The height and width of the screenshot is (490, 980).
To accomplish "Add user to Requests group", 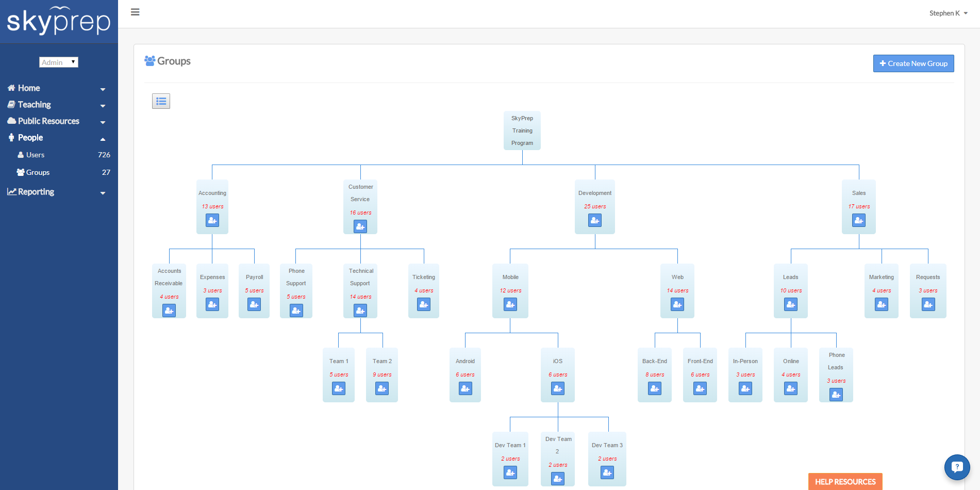I will click(928, 305).
